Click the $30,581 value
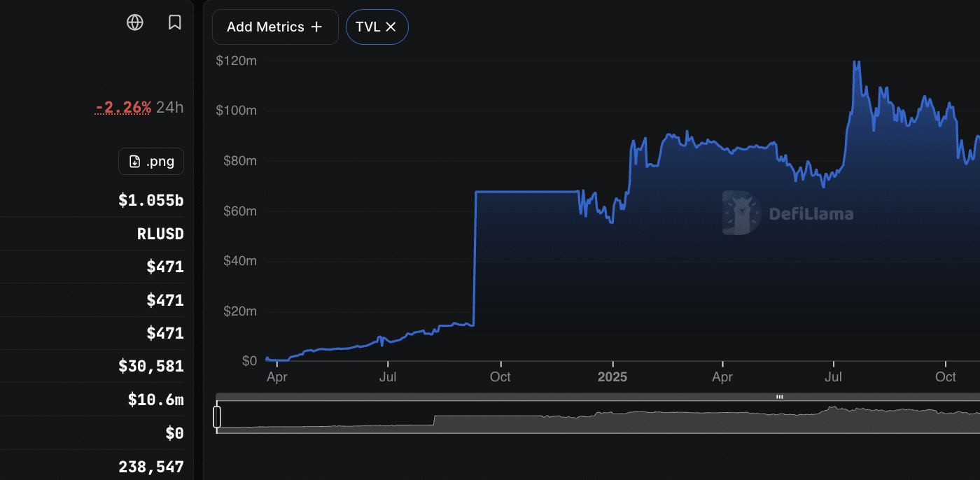 click(151, 366)
